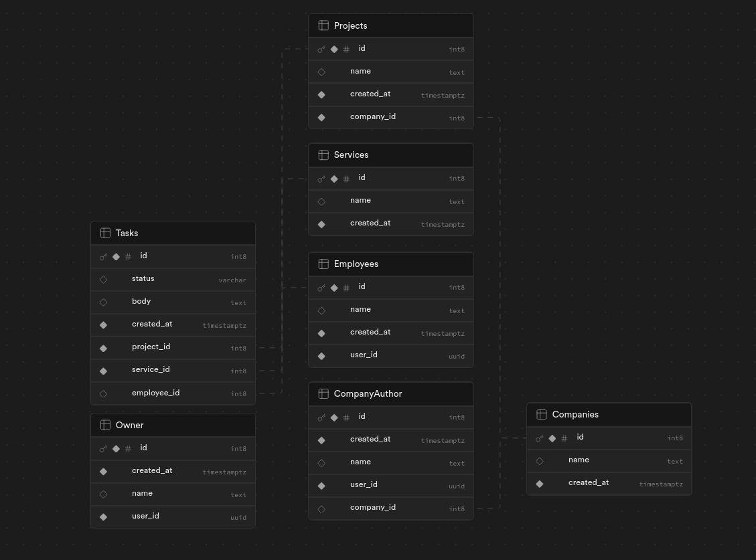Viewport: 756px width, 560px height.
Task: Select the Projects table title
Action: (x=350, y=25)
